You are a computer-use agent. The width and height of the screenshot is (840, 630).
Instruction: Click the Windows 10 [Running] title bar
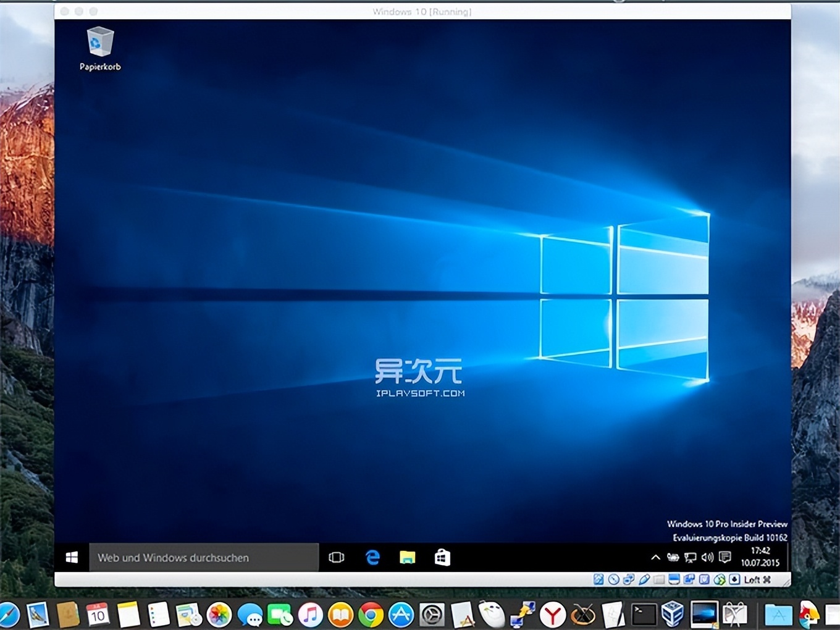[x=422, y=11]
